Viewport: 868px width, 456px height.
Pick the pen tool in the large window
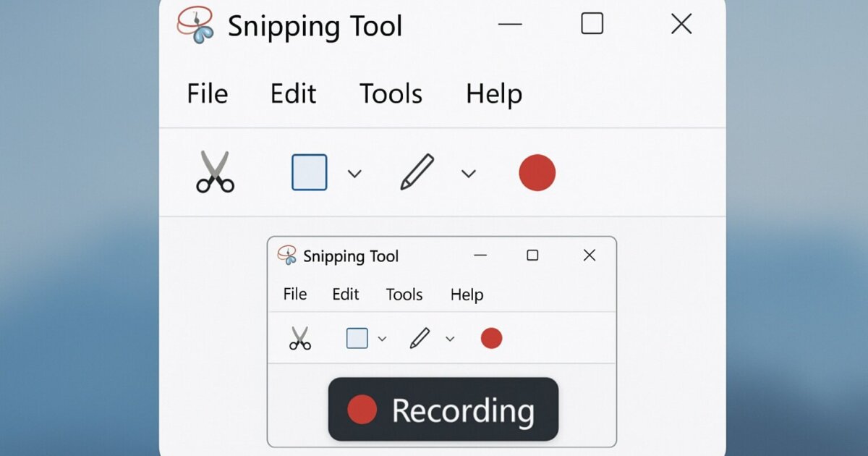coord(417,172)
